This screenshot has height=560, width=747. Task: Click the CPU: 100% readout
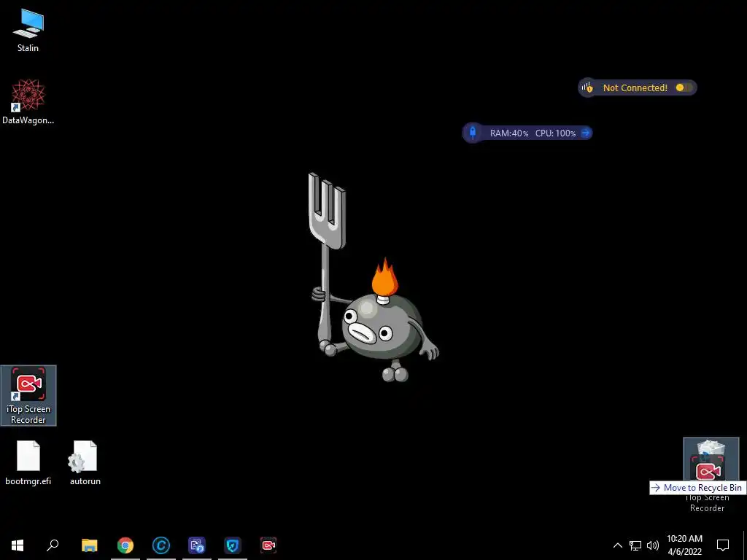[555, 133]
